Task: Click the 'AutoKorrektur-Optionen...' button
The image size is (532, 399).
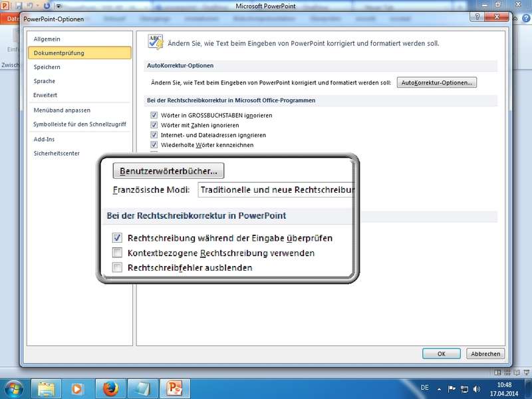Action: coord(437,83)
